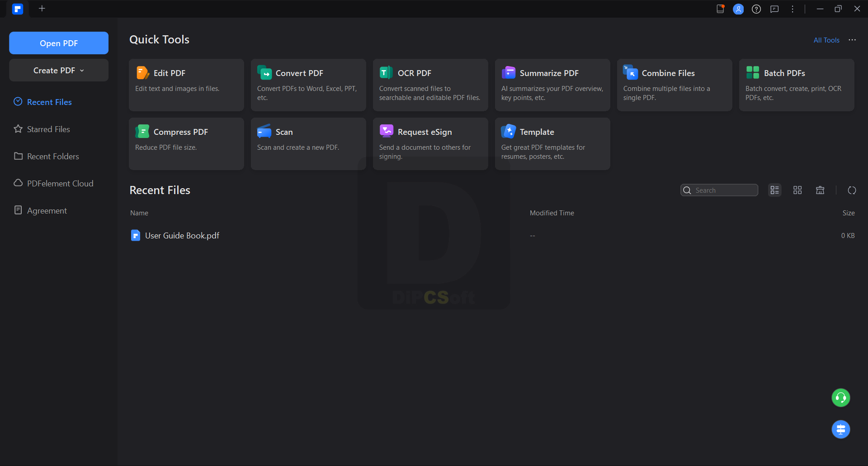This screenshot has height=466, width=868.
Task: Click the OCR PDF tool icon
Action: (386, 72)
